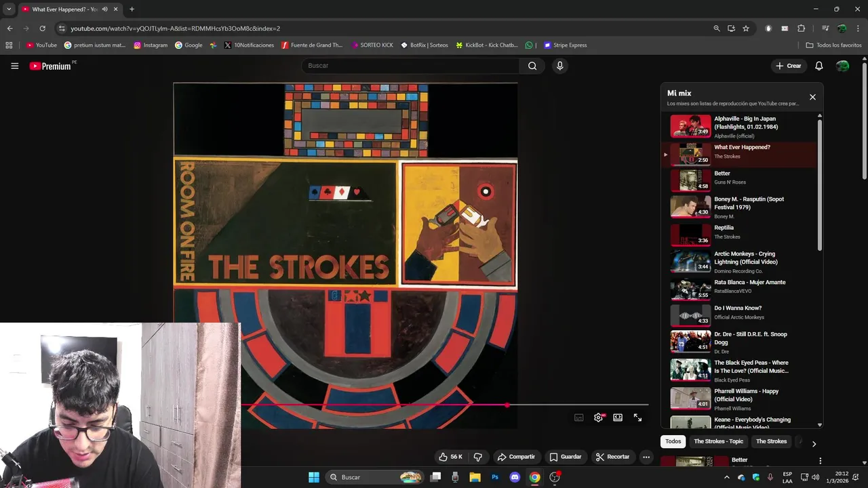
Task: Open the Stripe Express bookmark
Action: click(x=566, y=45)
